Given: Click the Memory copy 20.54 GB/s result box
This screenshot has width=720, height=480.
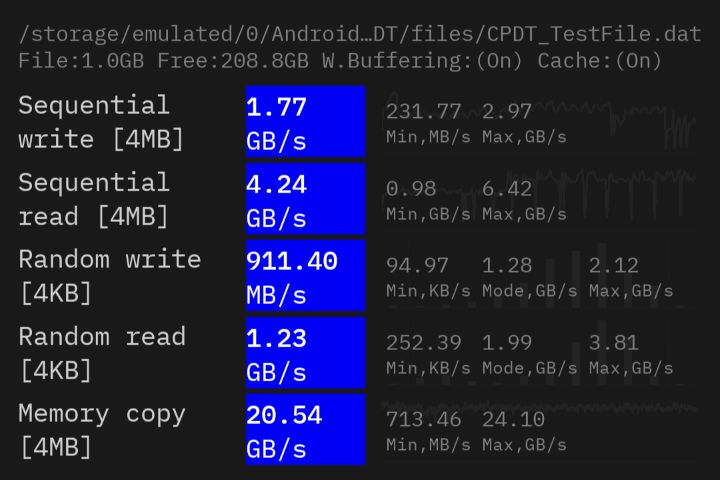Looking at the screenshot, I should point(305,429).
